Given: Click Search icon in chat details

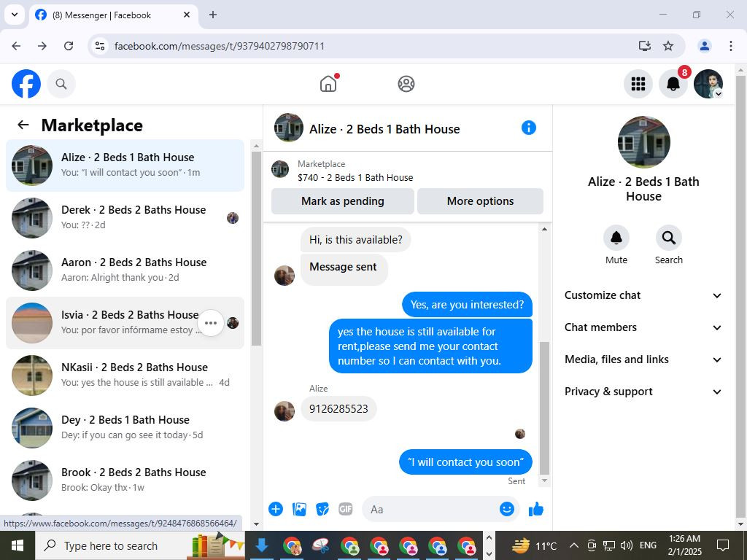Looking at the screenshot, I should [668, 238].
